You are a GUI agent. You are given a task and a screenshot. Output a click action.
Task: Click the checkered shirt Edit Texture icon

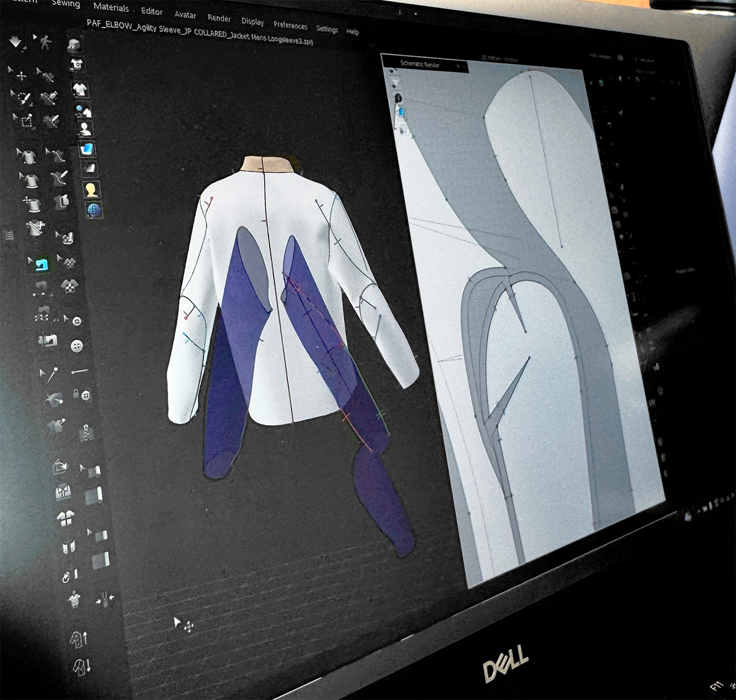69,286
